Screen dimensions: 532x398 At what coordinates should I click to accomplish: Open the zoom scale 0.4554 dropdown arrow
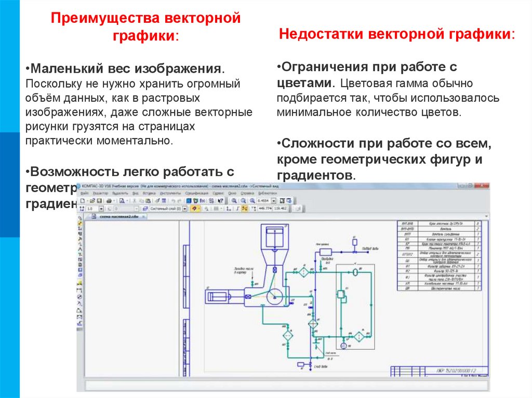(274, 201)
